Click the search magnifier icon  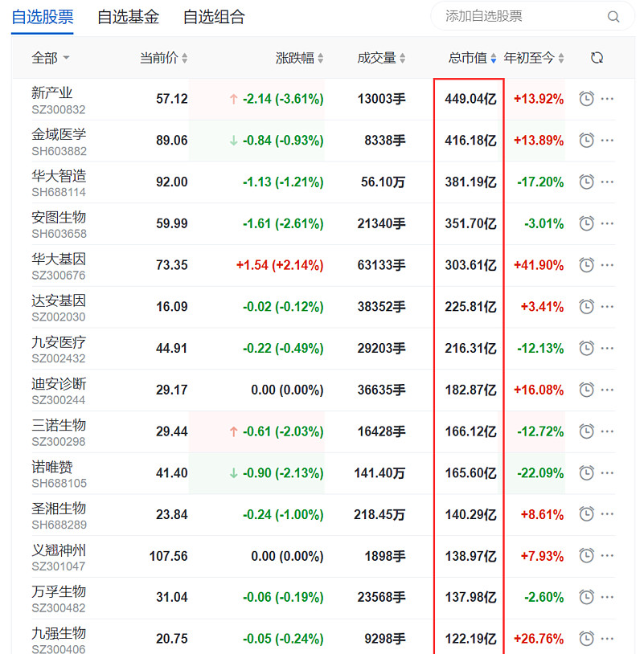click(x=613, y=16)
